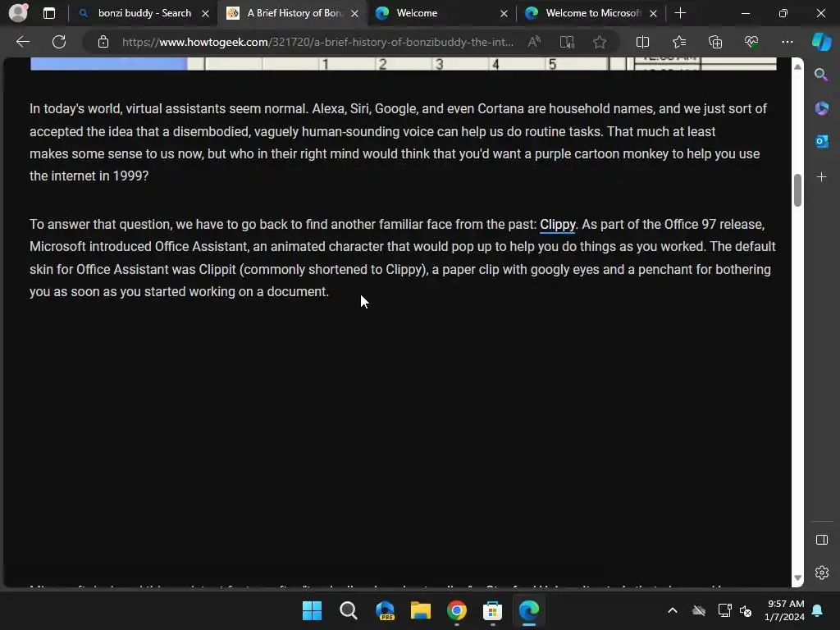The width and height of the screenshot is (840, 630).
Task: Launch Google Chrome from taskbar
Action: 456,610
